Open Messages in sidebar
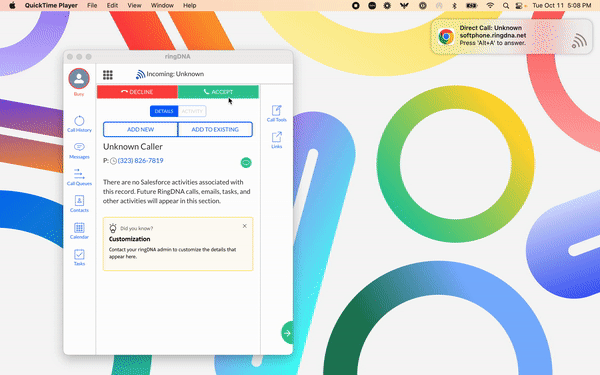 point(79,150)
